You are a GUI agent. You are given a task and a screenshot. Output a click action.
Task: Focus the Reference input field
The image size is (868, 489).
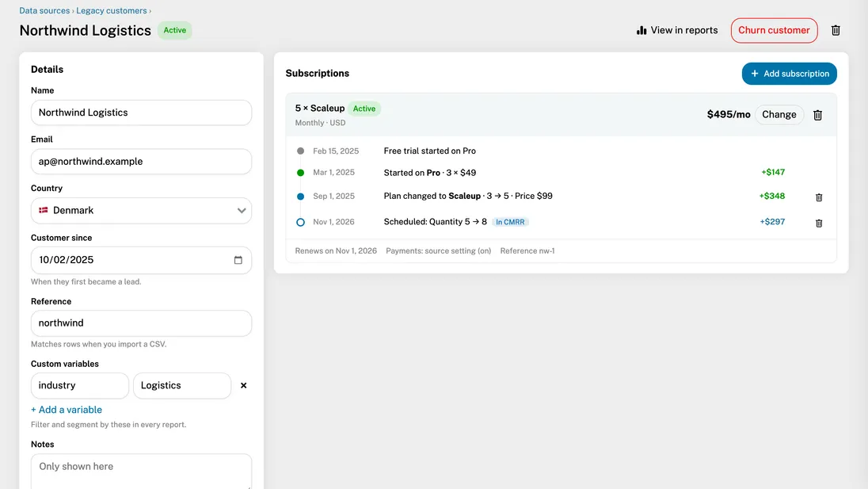141,323
